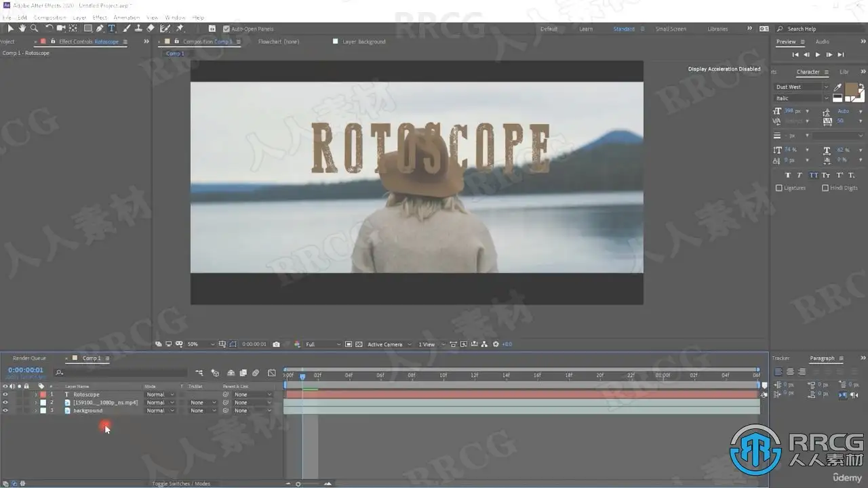Take a snapshot with camera icon
Viewport: 868px width, 488px height.
276,344
